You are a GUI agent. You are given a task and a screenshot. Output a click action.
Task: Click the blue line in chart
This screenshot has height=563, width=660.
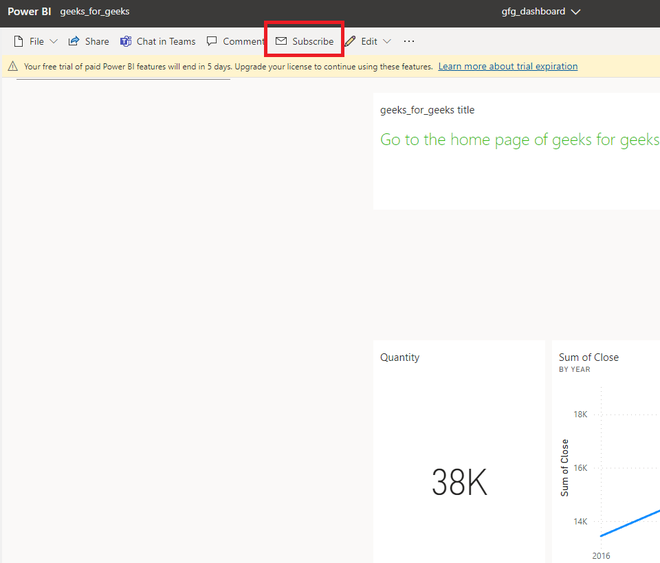(x=630, y=523)
